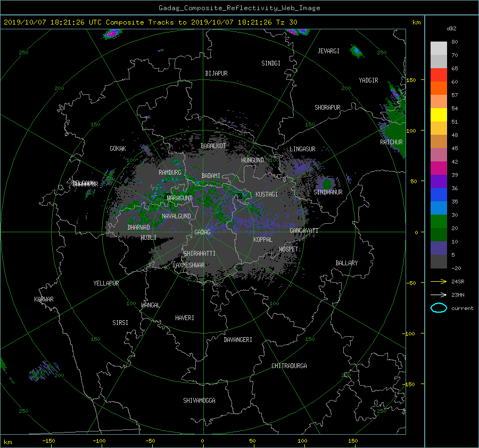479x448 pixels.
Task: Click the HOSPET city label
Action: [x=288, y=249]
